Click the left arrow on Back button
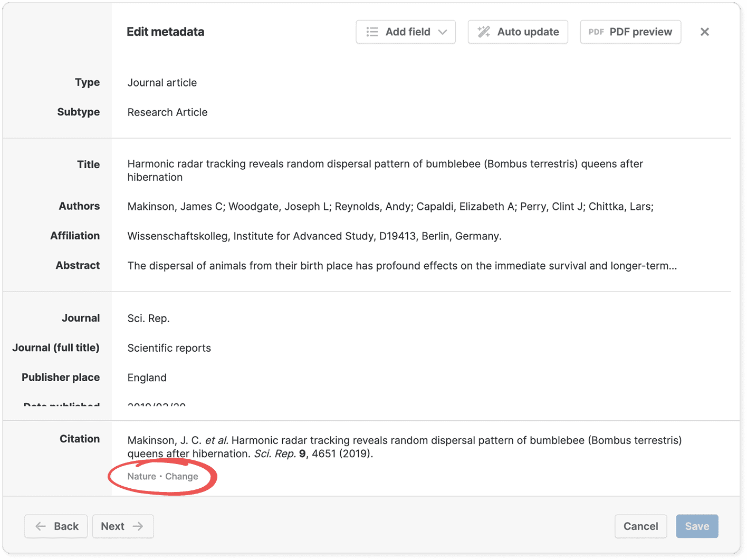The height and width of the screenshot is (560, 747). tap(41, 526)
